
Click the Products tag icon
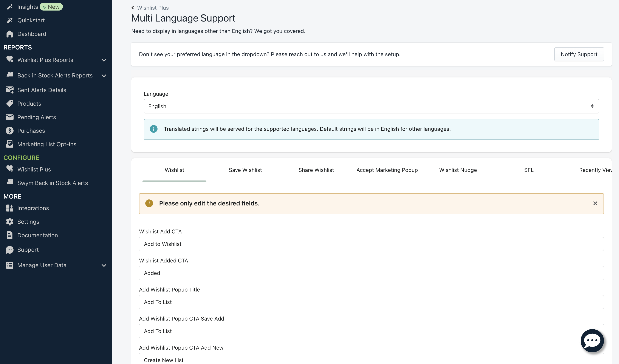(10, 103)
